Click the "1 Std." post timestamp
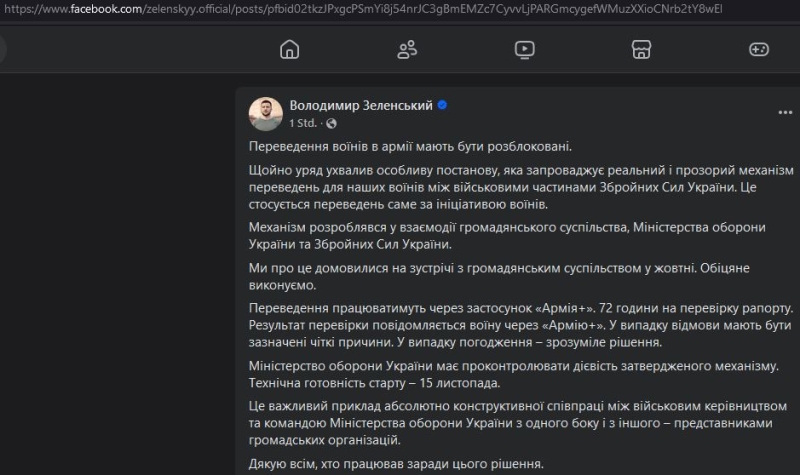The image size is (800, 475). pos(302,123)
